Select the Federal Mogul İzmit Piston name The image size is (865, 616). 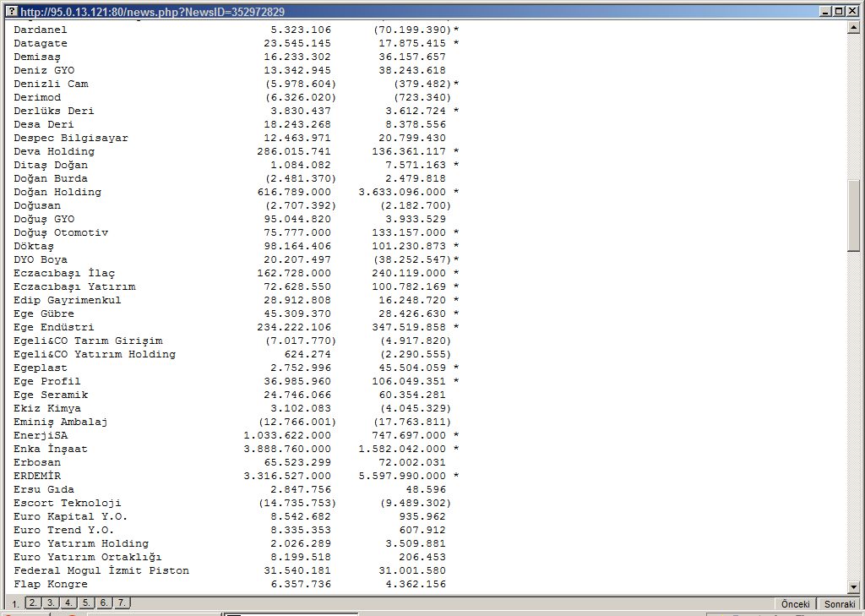[x=101, y=570]
